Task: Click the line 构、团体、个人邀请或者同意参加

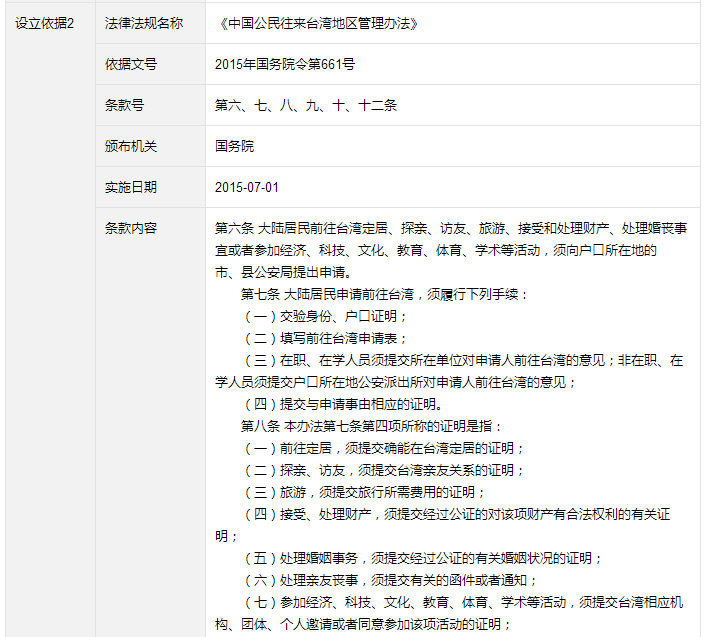Action: pyautogui.click(x=363, y=624)
